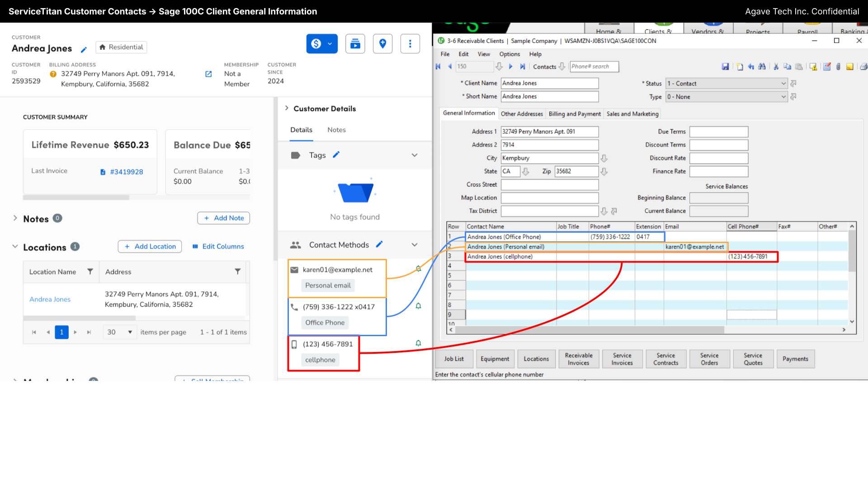The width and height of the screenshot is (868, 488).
Task: Open the Options menu in Sage
Action: point(509,54)
